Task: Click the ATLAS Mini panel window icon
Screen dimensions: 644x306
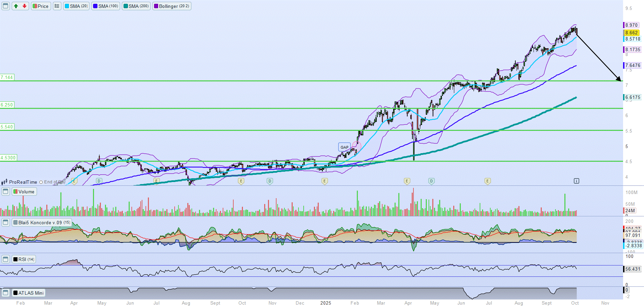Action: pos(5,293)
